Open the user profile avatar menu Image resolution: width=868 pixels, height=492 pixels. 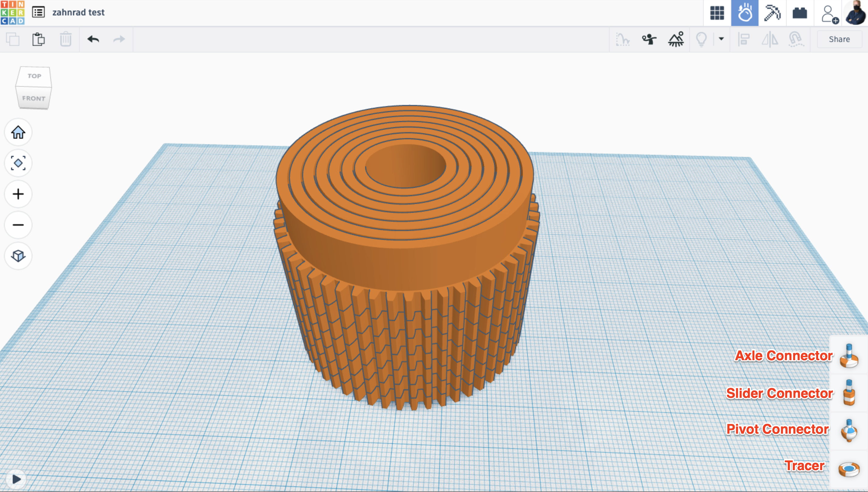pyautogui.click(x=856, y=13)
